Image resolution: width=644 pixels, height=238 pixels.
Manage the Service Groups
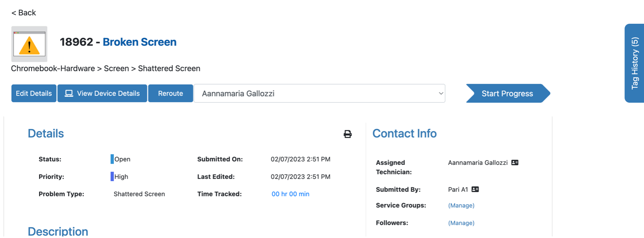click(x=461, y=205)
